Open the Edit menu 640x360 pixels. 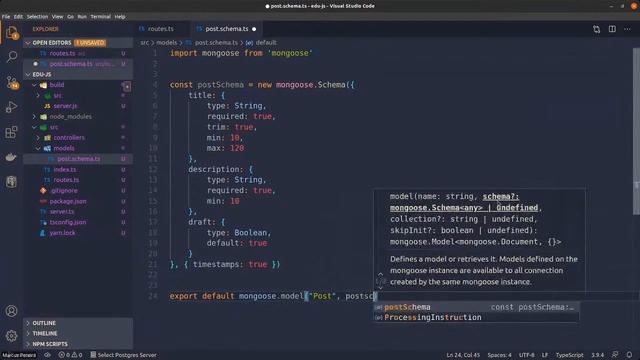(18, 17)
